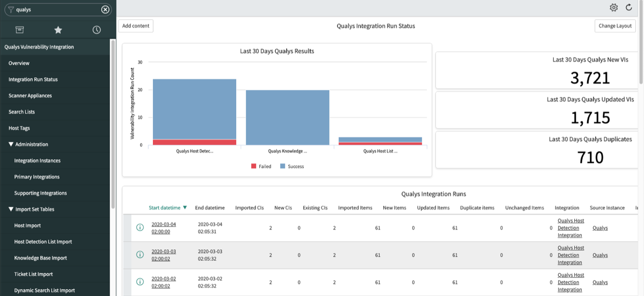This screenshot has width=644, height=296.
Task: Open Host Tags module
Action: [19, 128]
